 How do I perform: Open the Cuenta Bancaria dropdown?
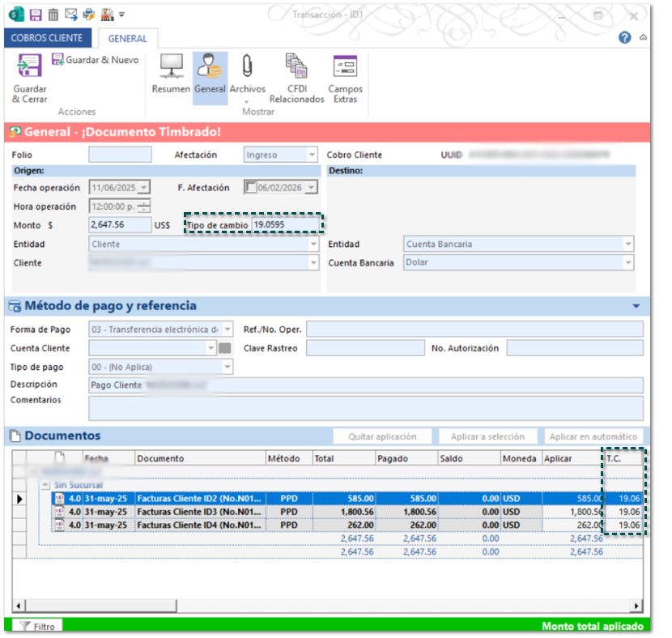pyautogui.click(x=627, y=262)
